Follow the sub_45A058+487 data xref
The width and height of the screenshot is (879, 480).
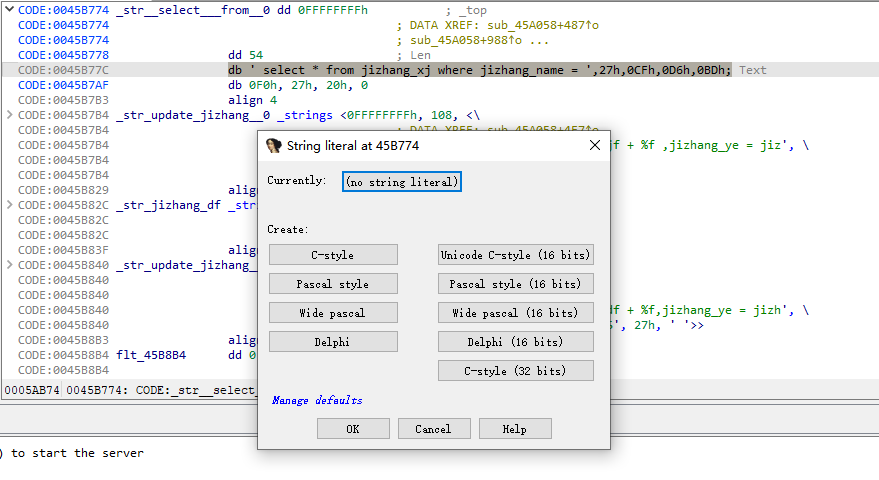tap(540, 25)
